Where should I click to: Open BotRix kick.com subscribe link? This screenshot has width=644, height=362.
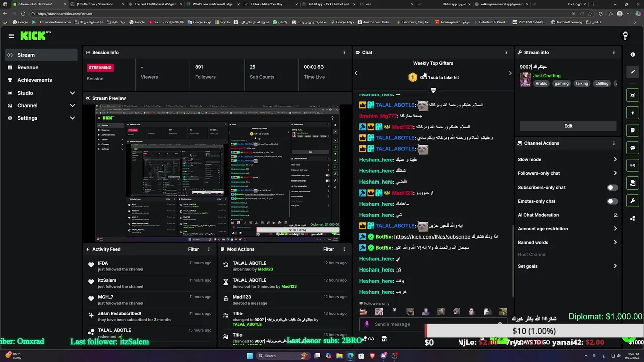click(432, 237)
